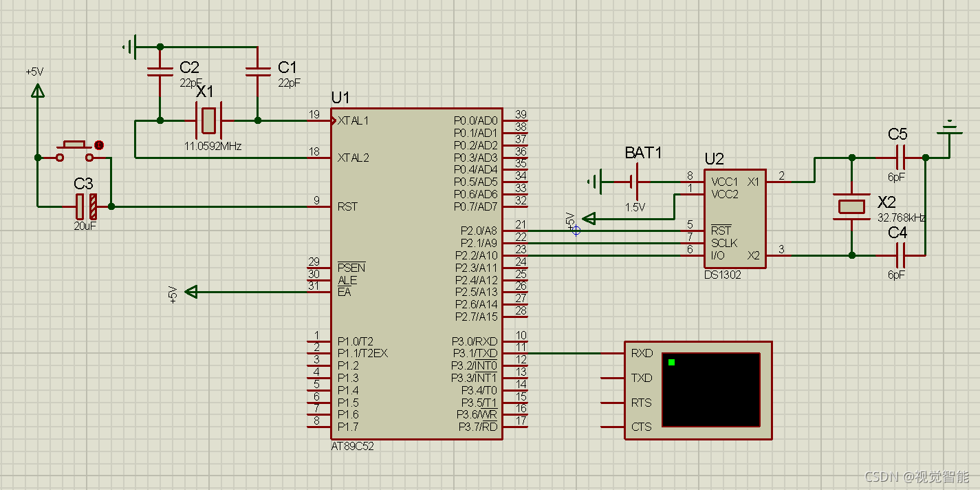
Task: Select capacitor C1 symbol
Action: pyautogui.click(x=258, y=71)
